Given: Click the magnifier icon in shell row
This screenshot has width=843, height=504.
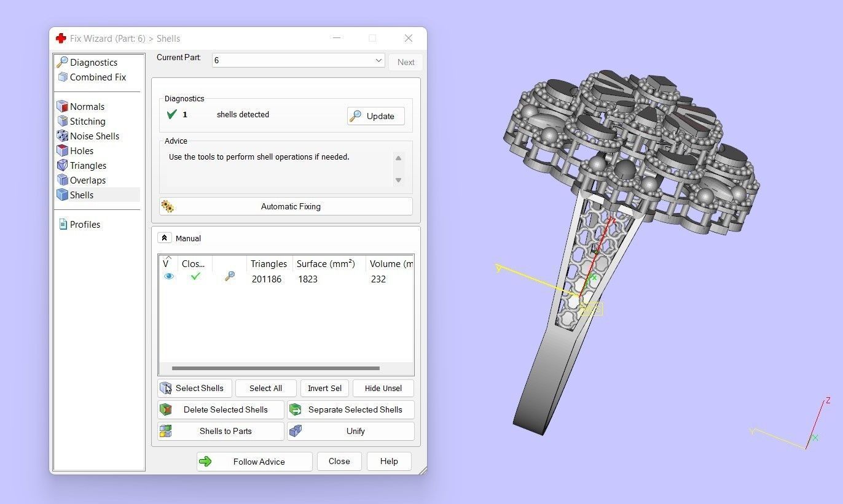Looking at the screenshot, I should [x=230, y=277].
